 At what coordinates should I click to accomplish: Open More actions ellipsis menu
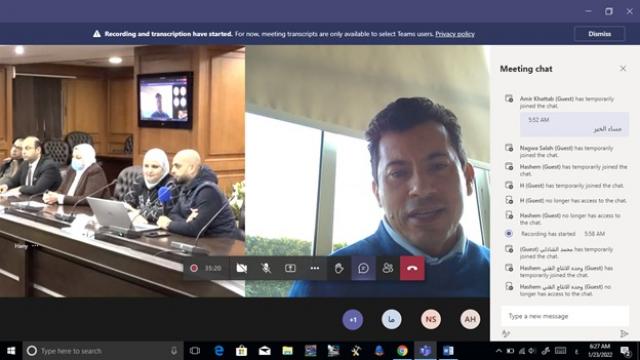pyautogui.click(x=315, y=268)
